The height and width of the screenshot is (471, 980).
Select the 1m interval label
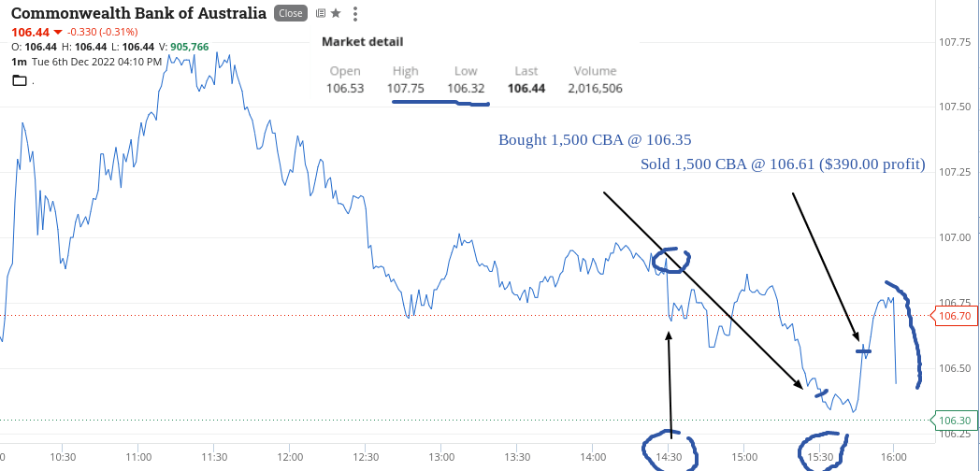[19, 62]
